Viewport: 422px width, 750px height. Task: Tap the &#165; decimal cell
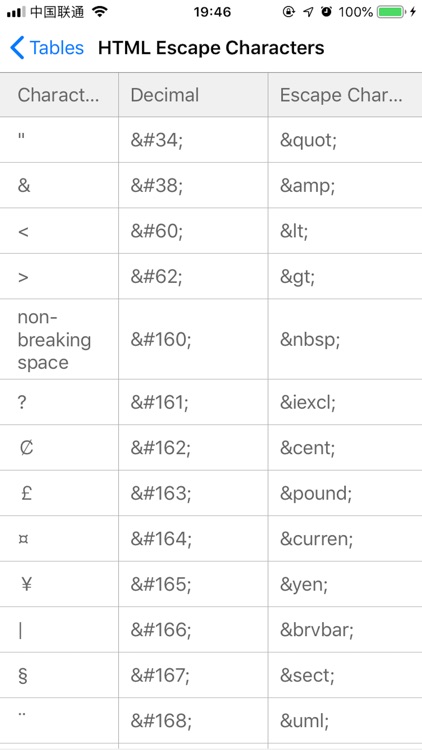tap(193, 584)
